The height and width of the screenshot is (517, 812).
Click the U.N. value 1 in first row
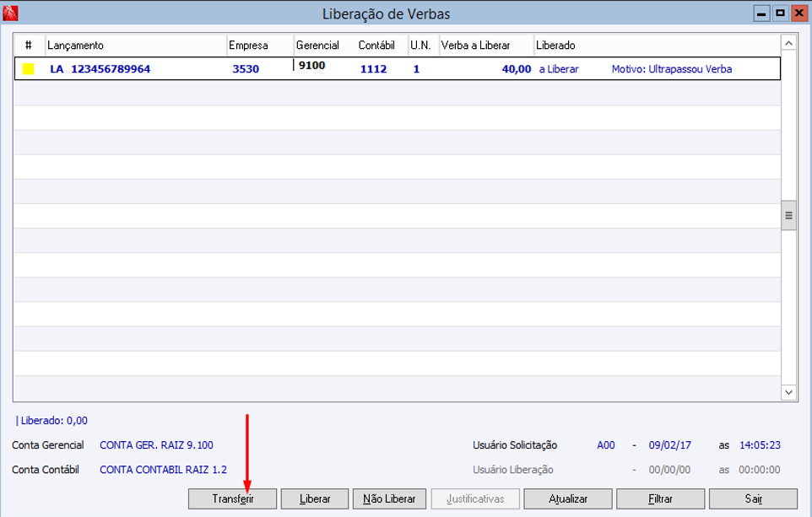point(416,69)
